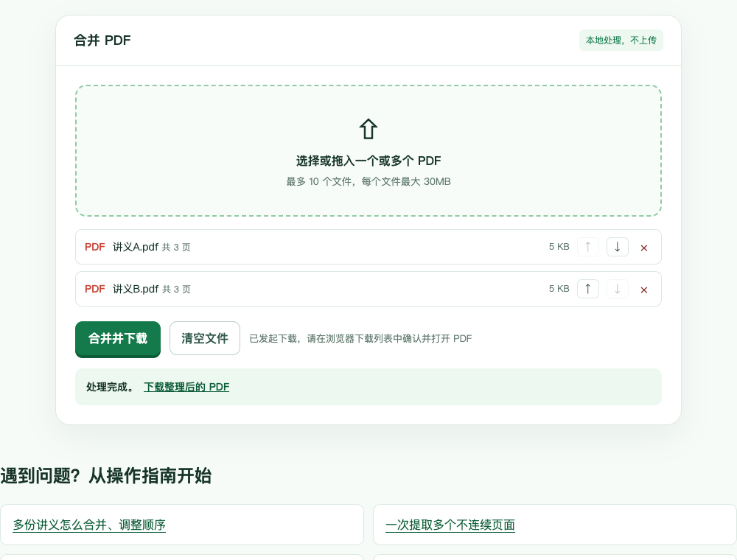Viewport: 737px width, 560px height.
Task: Click the upload arrow icon in drop zone
Action: pos(368,129)
